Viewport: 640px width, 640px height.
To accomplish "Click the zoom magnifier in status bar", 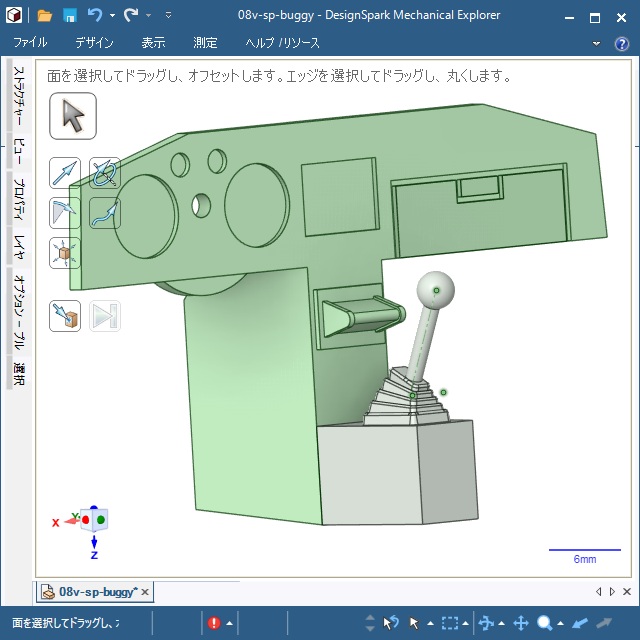I will point(545,623).
